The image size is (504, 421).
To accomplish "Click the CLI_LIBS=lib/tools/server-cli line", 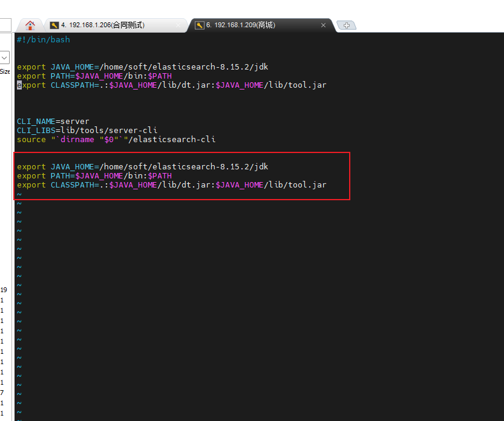I will (87, 130).
